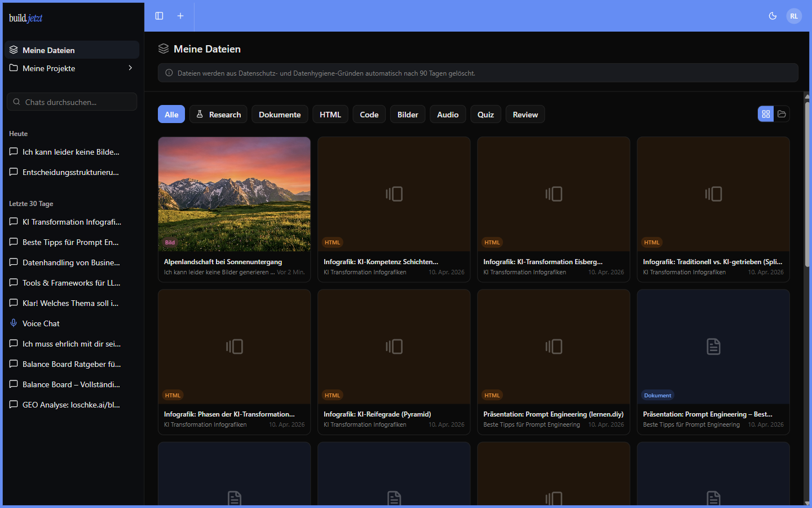Switch to folder view layout
The width and height of the screenshot is (812, 508).
tap(782, 114)
